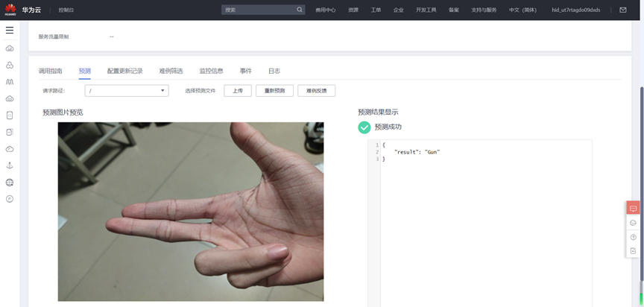Click the question mark help floating icon
The image size is (644, 307).
point(633,237)
